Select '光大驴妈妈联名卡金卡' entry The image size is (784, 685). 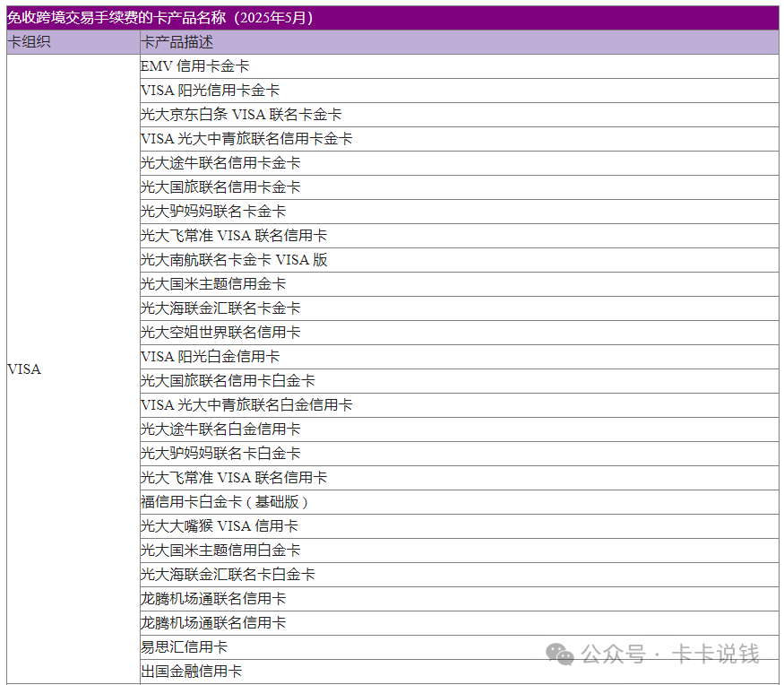[459, 212]
